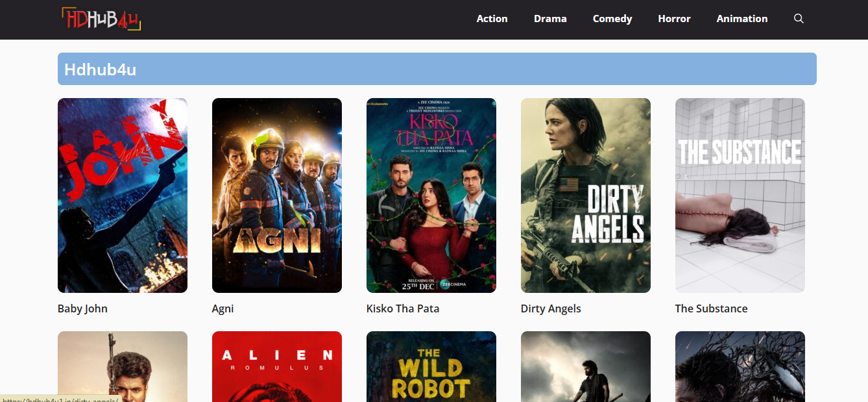Viewport: 868px width, 402px height.
Task: Open The Wild Robot poster
Action: (x=431, y=367)
